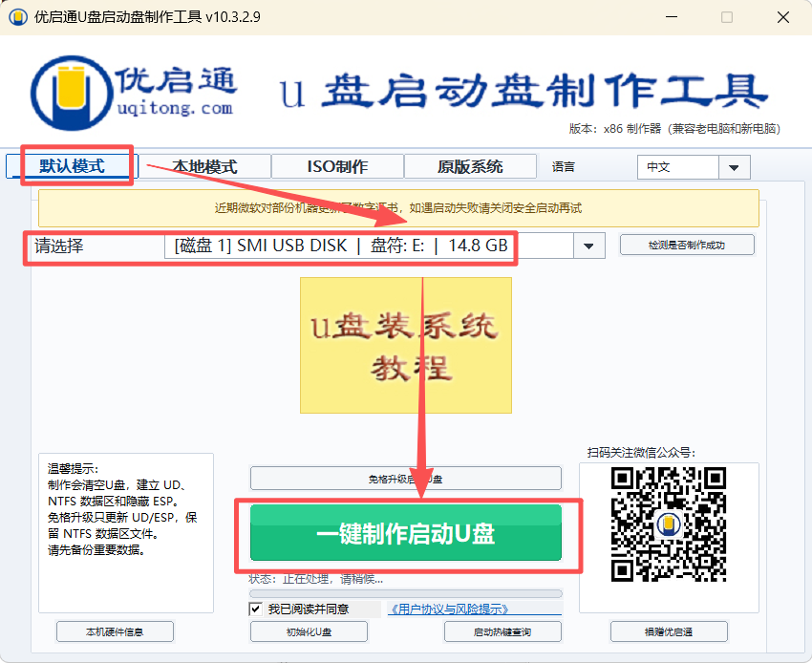
Task: Click the 本机硬件信息 button
Action: 115,631
